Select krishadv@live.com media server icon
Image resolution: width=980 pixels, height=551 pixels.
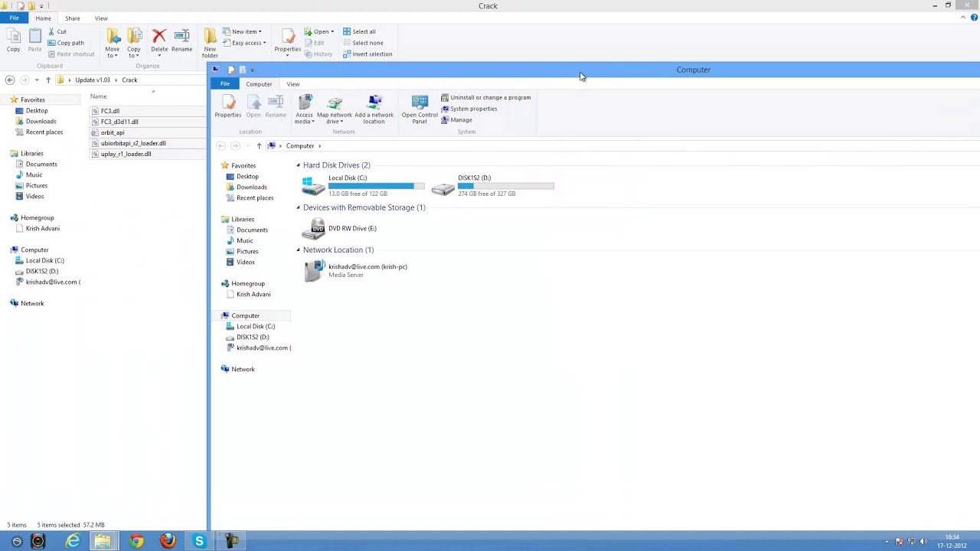(x=313, y=271)
